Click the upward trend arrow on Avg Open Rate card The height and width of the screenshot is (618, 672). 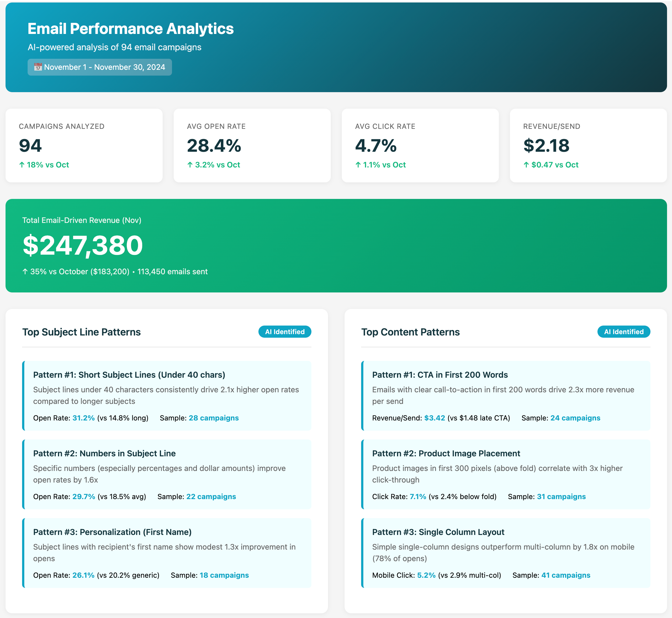point(190,164)
